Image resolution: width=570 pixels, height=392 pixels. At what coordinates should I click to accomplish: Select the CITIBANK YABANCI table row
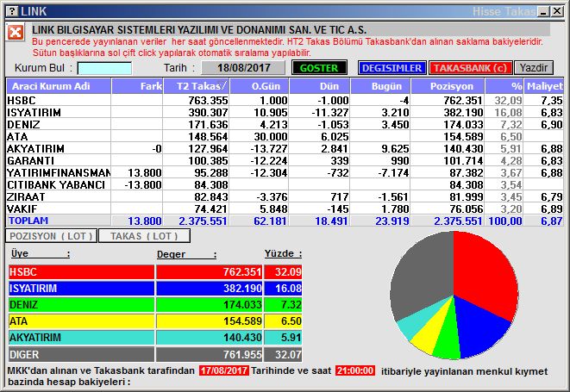click(285, 184)
